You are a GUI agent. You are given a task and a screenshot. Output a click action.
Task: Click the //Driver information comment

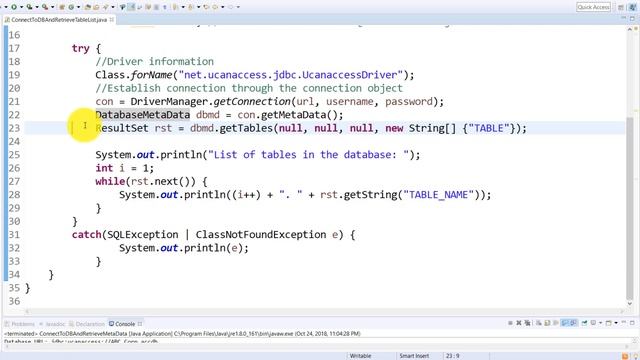[x=154, y=61]
